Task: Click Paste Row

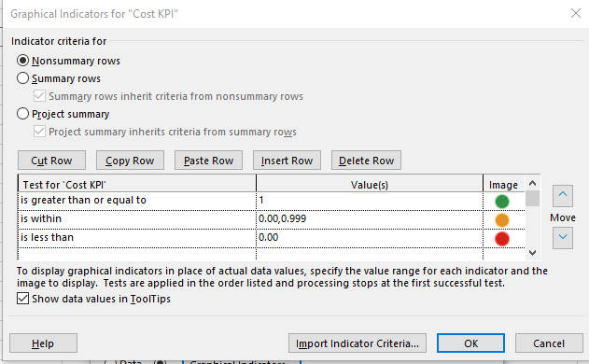Action: [x=208, y=161]
